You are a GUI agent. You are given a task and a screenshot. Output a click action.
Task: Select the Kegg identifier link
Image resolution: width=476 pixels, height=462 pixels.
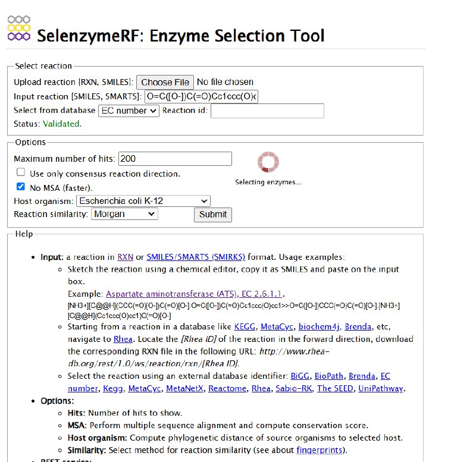click(x=113, y=389)
